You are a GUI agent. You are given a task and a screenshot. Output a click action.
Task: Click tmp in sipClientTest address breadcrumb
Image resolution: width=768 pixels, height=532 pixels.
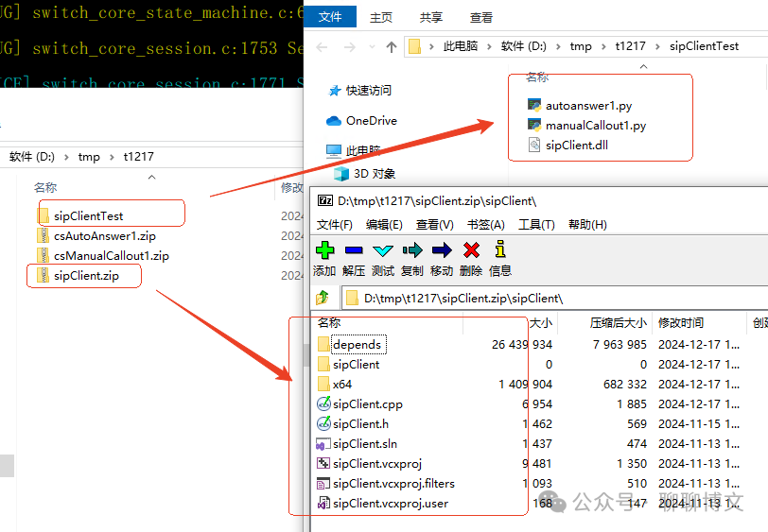tap(581, 46)
